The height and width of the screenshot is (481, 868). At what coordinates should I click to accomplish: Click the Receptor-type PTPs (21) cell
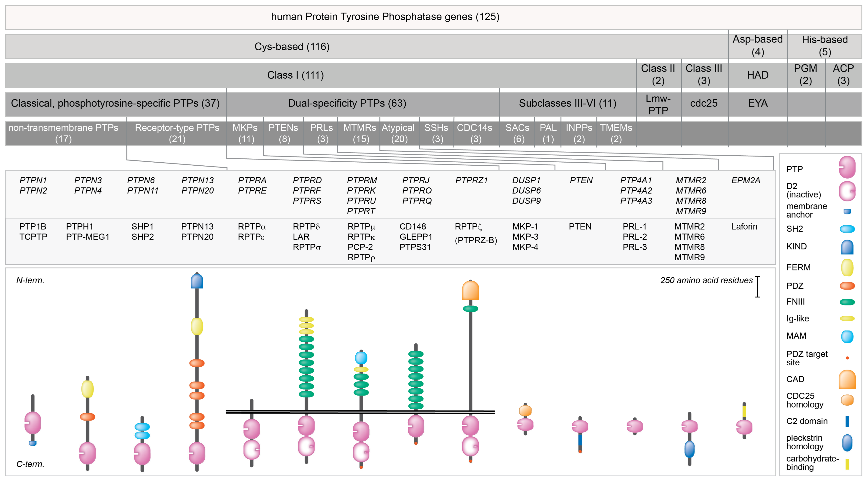(177, 133)
